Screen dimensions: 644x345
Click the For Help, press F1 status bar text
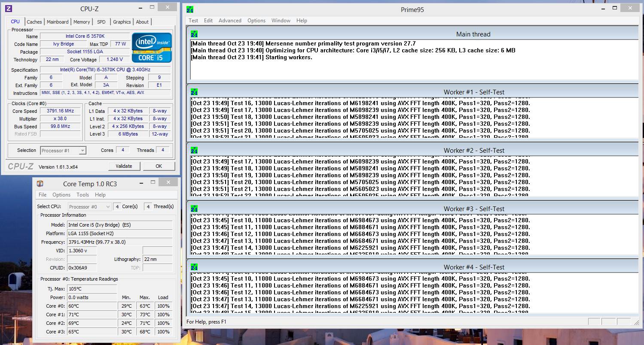point(206,321)
